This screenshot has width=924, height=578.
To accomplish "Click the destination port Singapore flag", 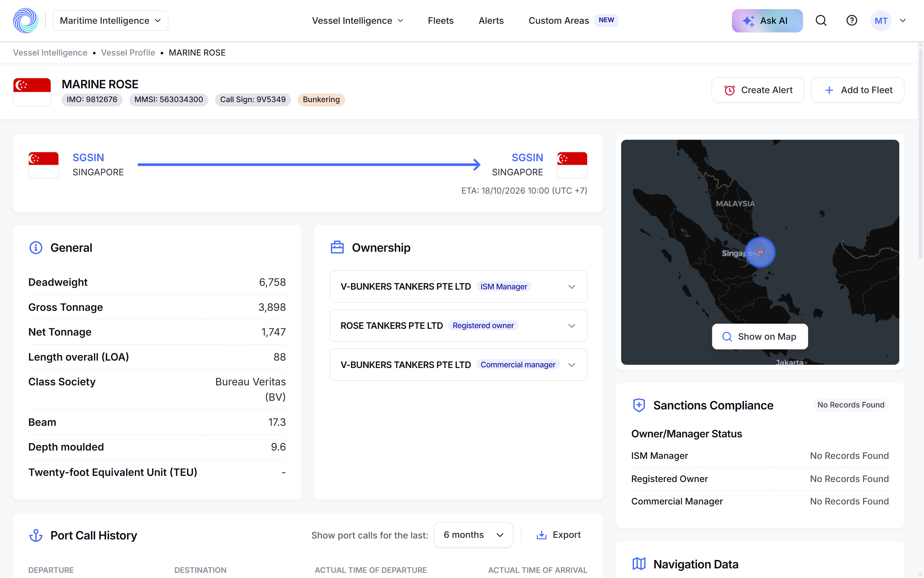I will [572, 165].
